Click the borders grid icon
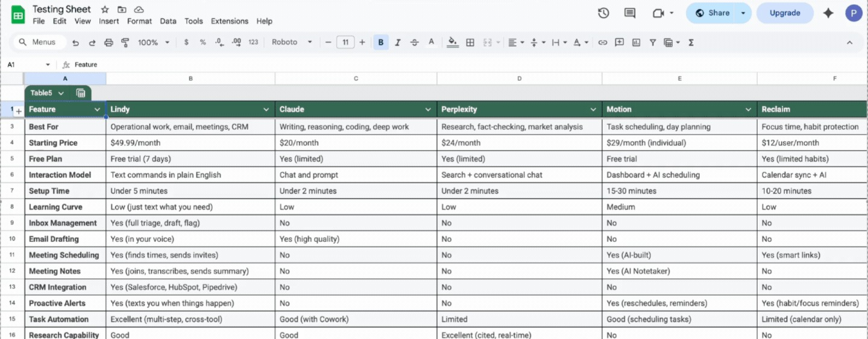 [x=470, y=42]
